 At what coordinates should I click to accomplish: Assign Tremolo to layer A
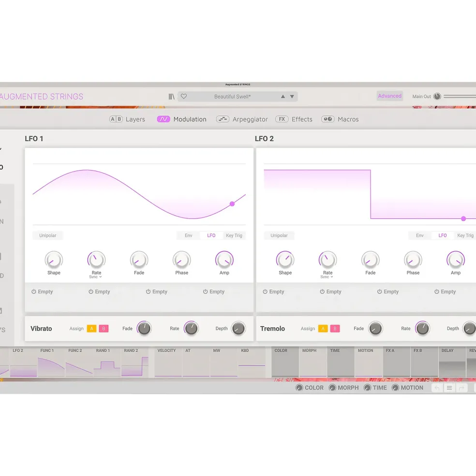323,329
